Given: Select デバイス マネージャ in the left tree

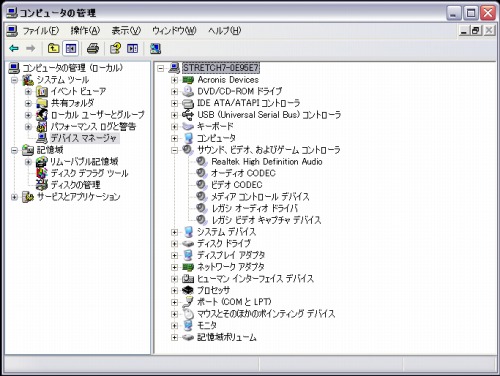Looking at the screenshot, I should (84, 138).
